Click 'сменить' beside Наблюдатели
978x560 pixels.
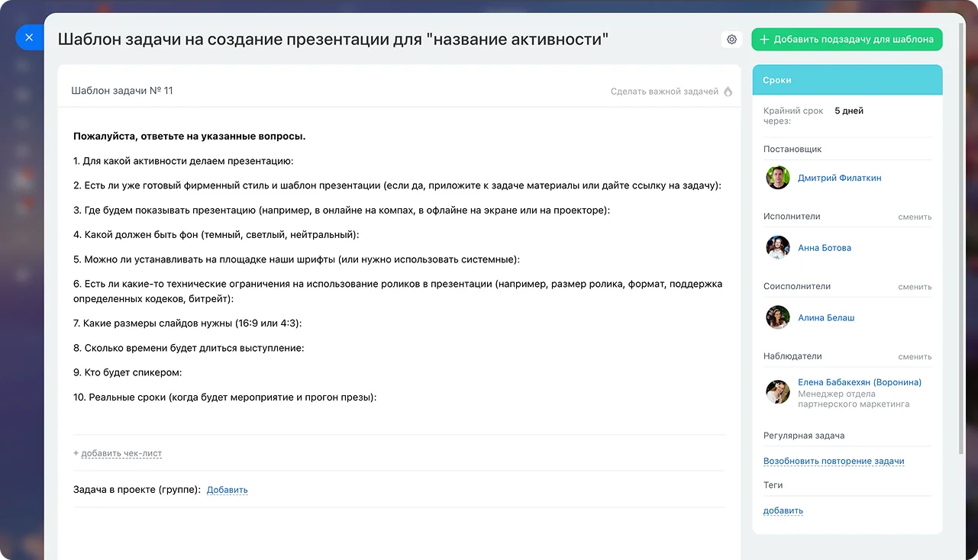click(x=916, y=356)
